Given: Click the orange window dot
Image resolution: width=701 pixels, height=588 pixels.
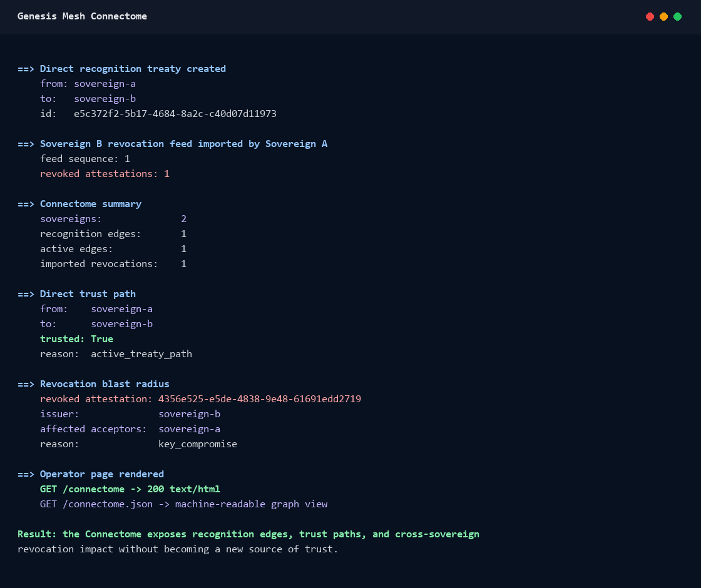Looking at the screenshot, I should point(664,16).
